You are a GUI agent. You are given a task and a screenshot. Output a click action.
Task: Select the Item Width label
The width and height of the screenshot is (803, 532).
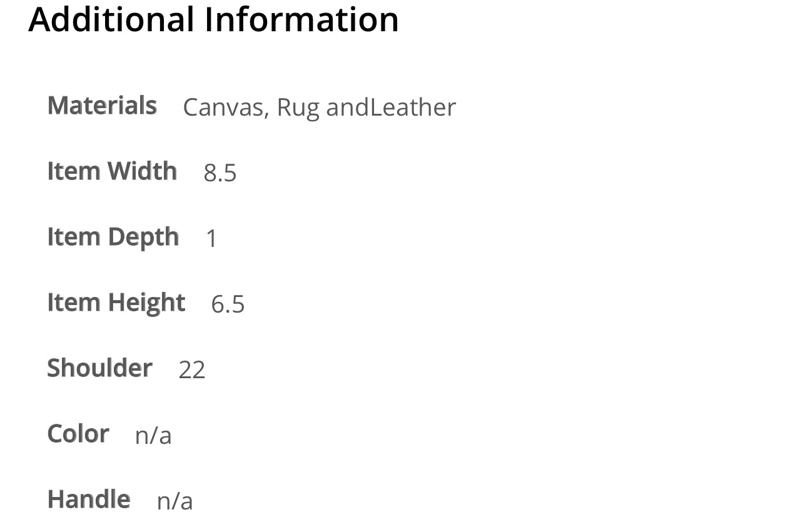point(112,171)
